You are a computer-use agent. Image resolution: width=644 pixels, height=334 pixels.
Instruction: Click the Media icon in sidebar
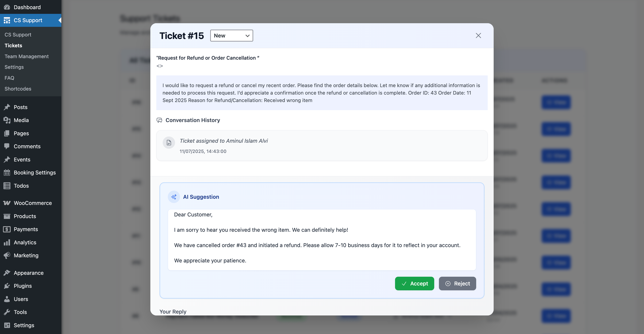[x=7, y=120]
